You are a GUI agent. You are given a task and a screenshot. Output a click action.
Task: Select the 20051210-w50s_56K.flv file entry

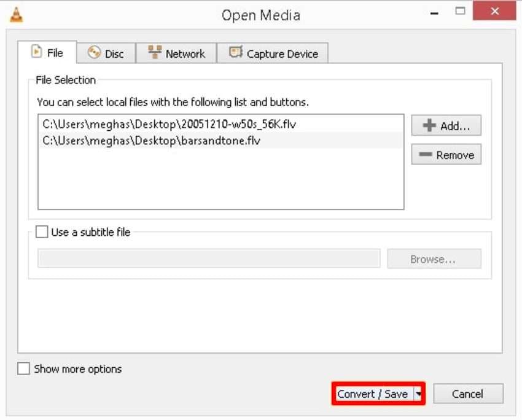point(220,124)
